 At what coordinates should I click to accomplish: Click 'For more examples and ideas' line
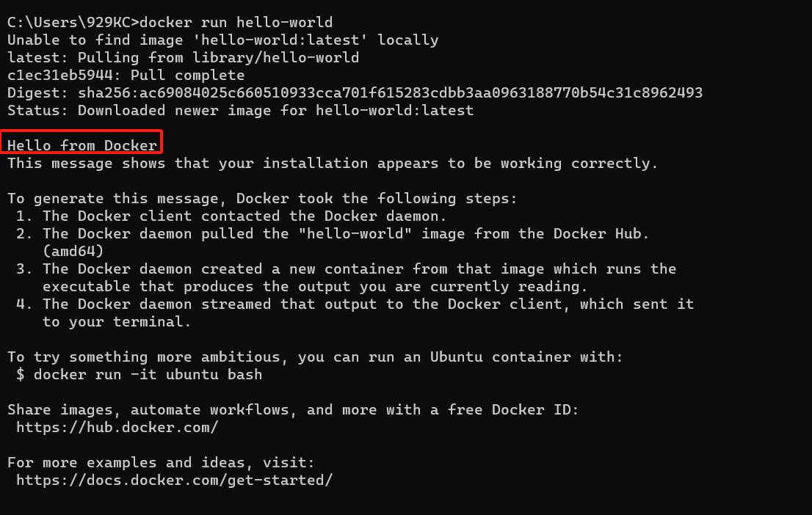tap(161, 463)
